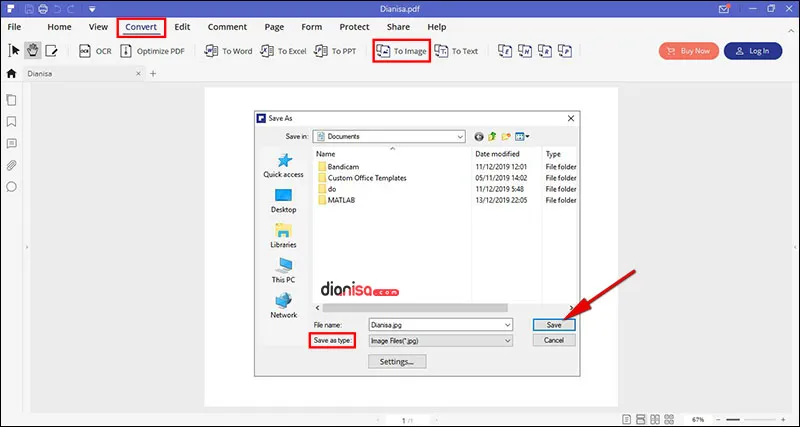Click Quick access in Save As dialog

(x=283, y=165)
